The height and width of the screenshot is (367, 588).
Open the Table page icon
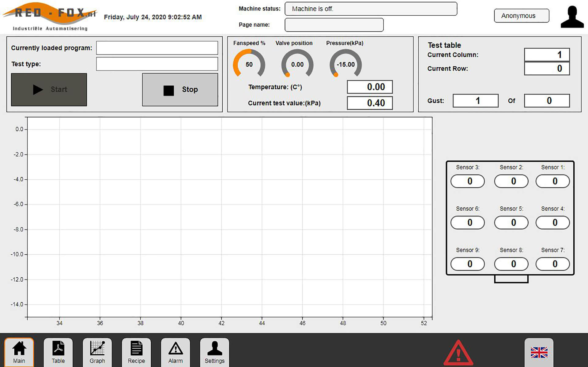coord(58,352)
